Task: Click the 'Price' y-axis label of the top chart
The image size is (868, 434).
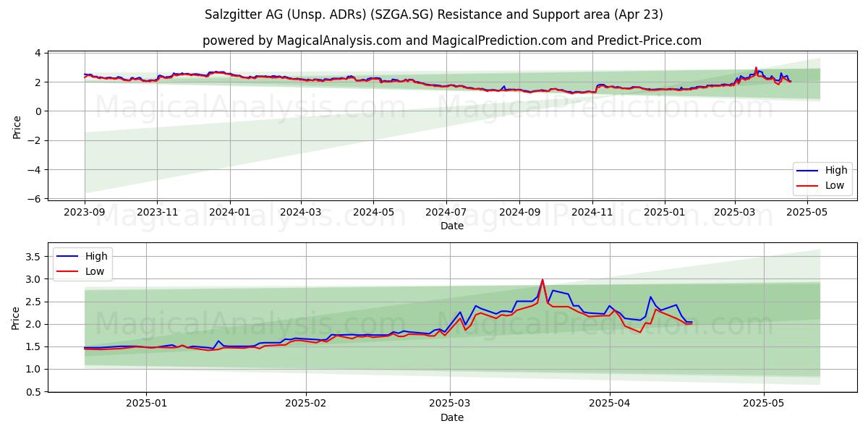Action: click(x=17, y=127)
